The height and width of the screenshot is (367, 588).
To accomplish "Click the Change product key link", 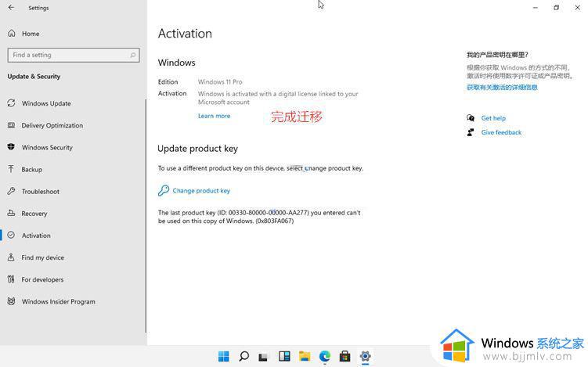I will [201, 191].
